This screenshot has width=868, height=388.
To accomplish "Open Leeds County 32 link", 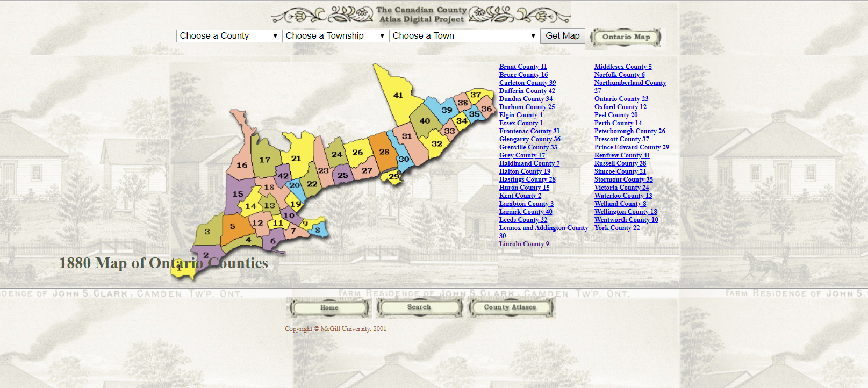I will coord(523,220).
